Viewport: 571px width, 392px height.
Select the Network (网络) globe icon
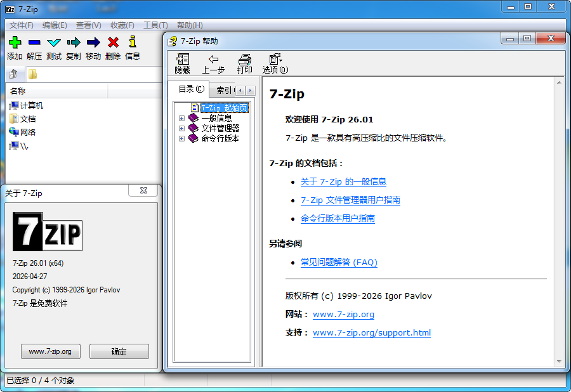click(x=14, y=132)
